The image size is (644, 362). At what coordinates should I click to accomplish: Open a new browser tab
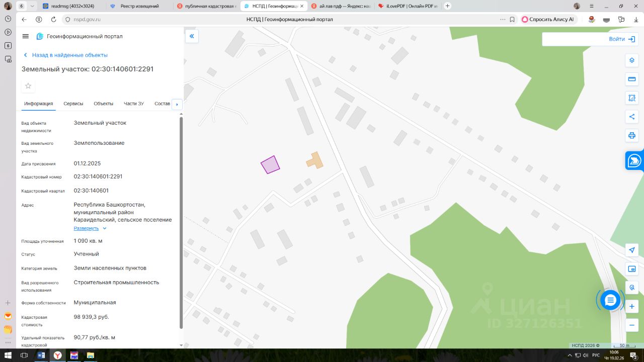point(448,6)
